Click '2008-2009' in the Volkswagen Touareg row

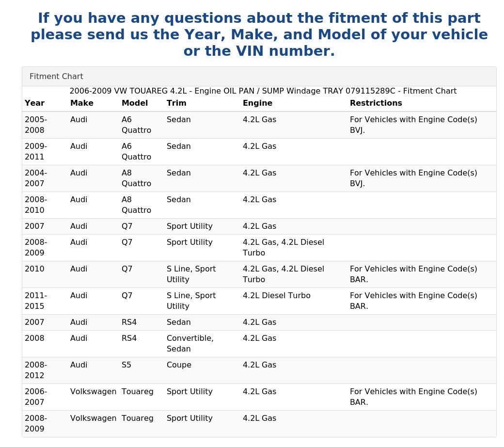coord(36,424)
